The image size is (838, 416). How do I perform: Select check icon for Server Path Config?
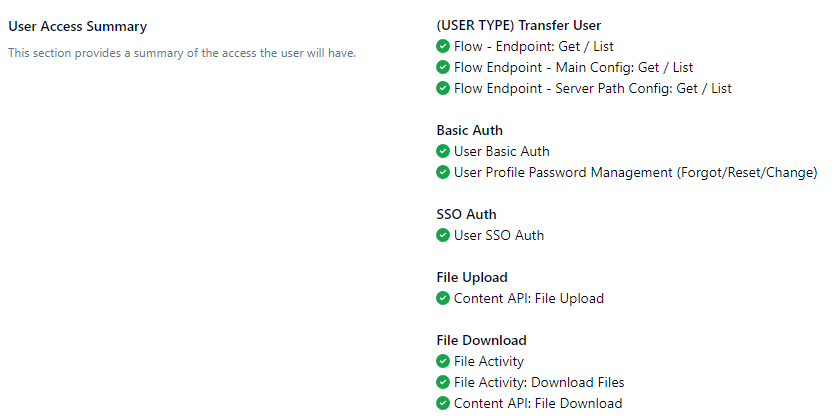443,88
